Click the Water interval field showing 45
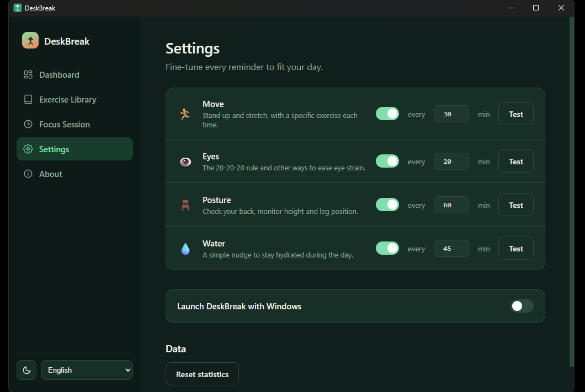This screenshot has width=585, height=392. pos(451,249)
